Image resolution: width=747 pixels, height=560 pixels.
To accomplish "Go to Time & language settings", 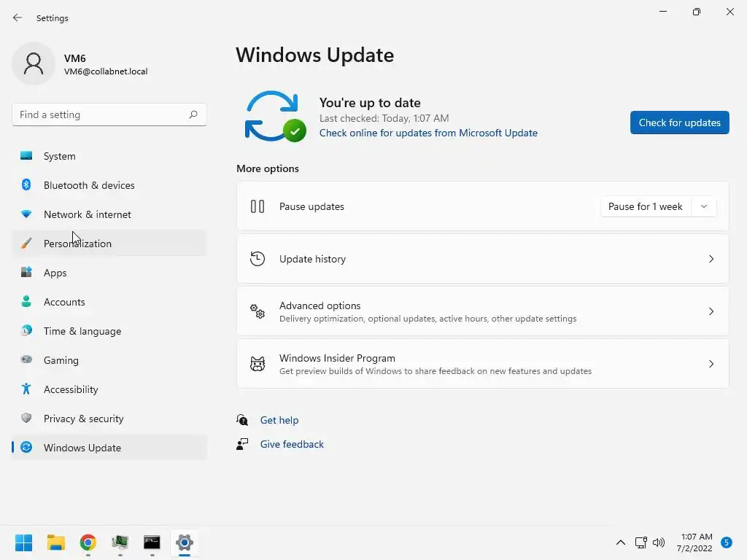I will [x=109, y=331].
